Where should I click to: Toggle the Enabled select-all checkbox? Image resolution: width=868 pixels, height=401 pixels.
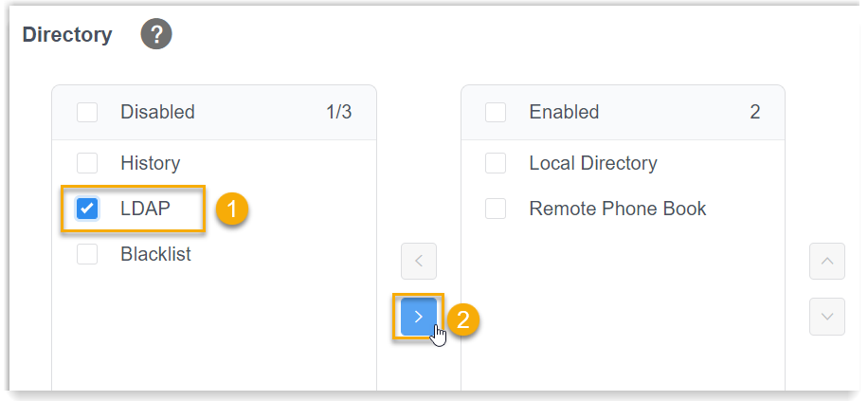coord(496,112)
